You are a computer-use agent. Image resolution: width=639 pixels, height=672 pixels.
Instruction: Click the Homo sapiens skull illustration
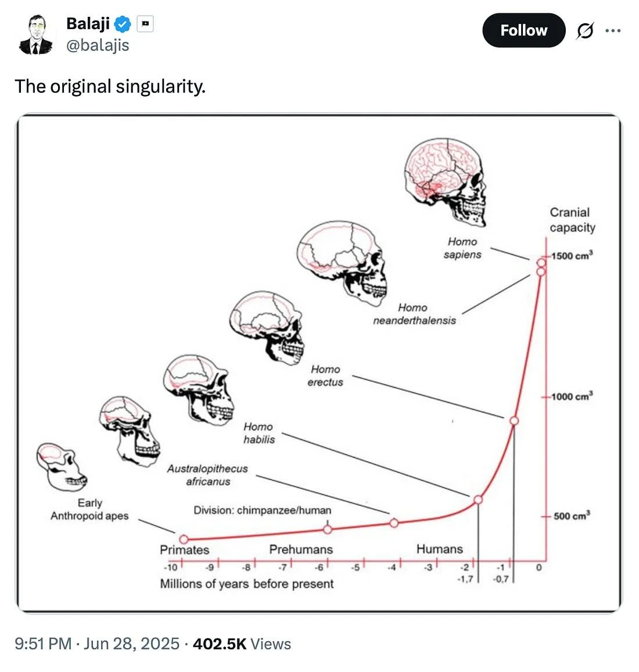coord(446,181)
